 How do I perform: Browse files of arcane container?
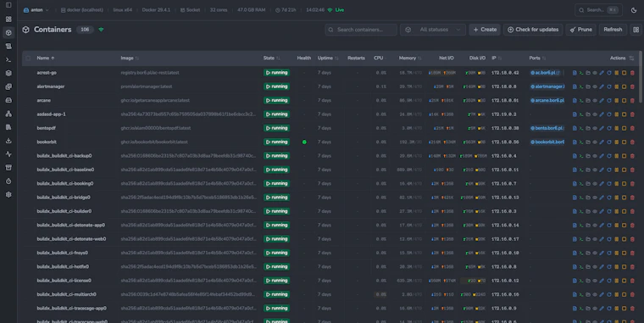click(x=588, y=100)
